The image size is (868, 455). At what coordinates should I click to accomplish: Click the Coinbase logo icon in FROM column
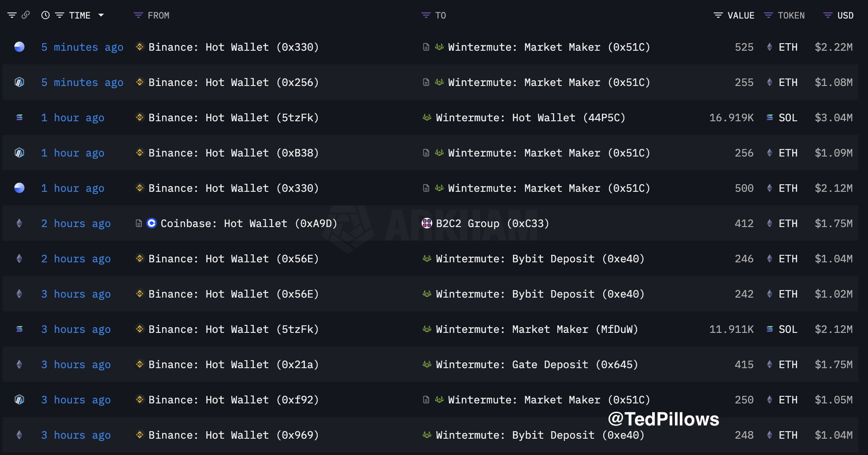click(152, 223)
